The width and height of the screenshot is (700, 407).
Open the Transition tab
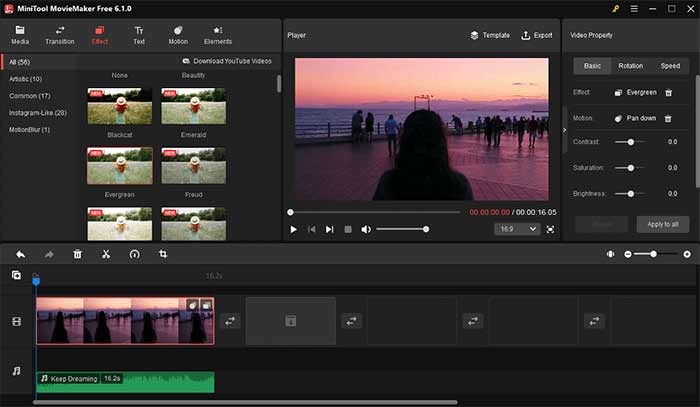(60, 35)
